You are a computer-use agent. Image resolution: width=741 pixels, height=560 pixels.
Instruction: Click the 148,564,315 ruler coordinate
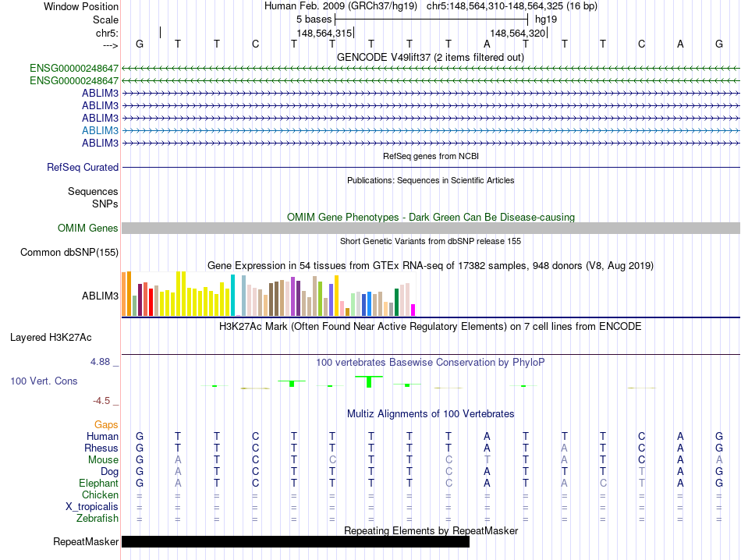pos(324,33)
